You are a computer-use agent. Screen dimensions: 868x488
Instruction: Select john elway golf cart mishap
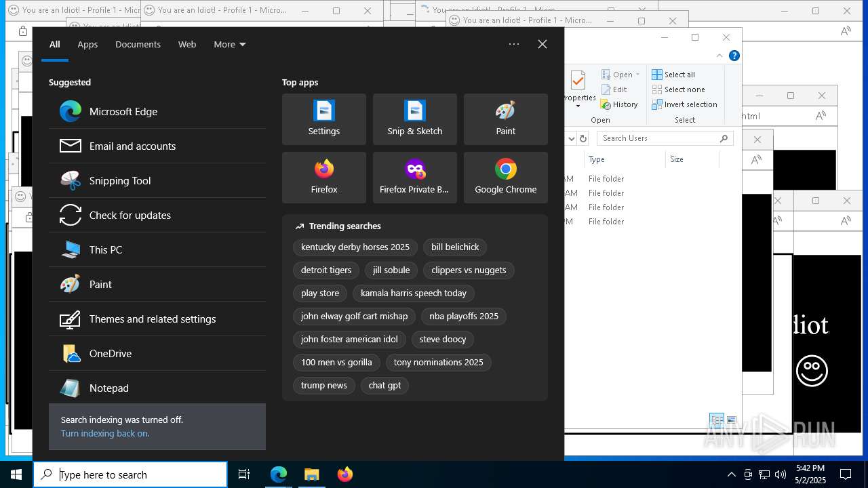point(355,317)
